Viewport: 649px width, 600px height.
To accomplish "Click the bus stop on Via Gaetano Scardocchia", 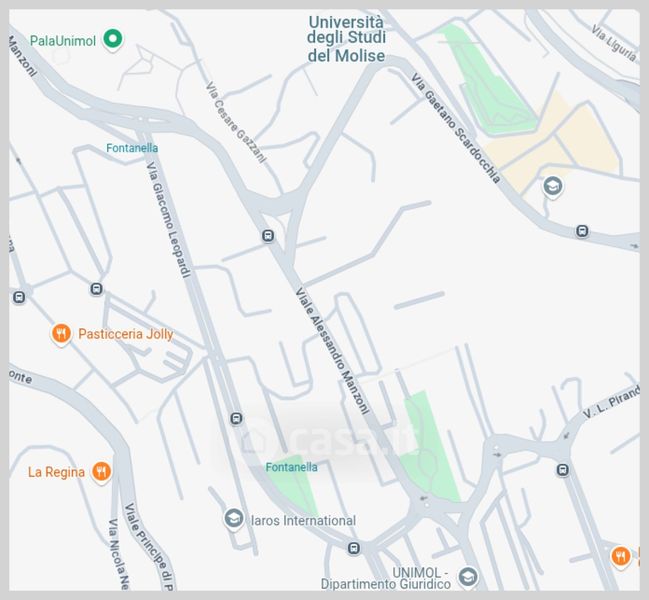I will (x=582, y=230).
